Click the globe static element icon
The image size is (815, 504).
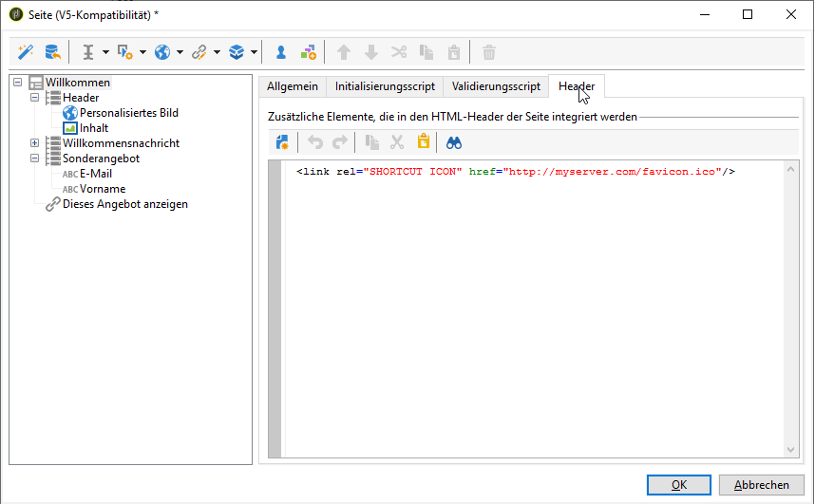162,52
